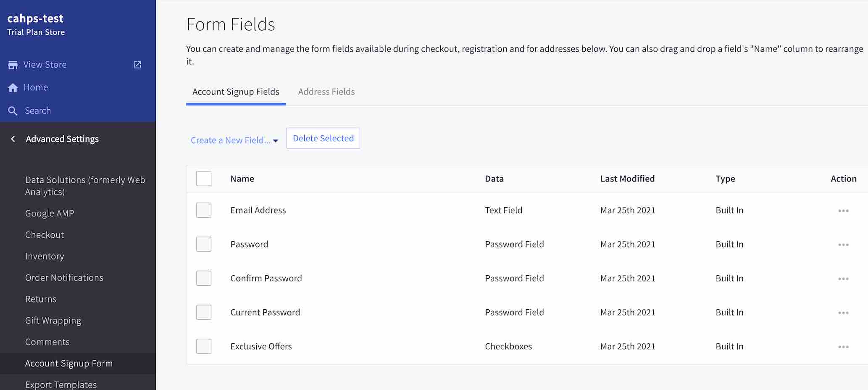Check the Confirm Password row checkbox
Screen dimensions: 868x390
click(204, 278)
